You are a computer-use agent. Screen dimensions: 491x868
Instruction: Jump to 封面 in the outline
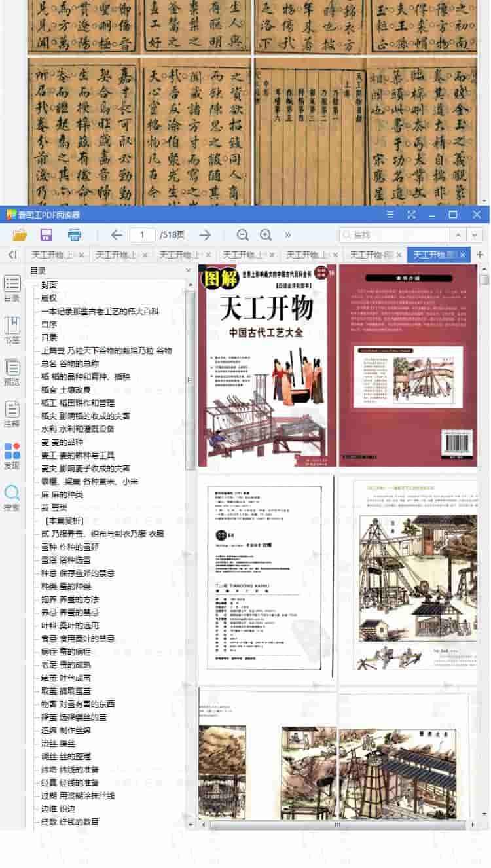(49, 285)
